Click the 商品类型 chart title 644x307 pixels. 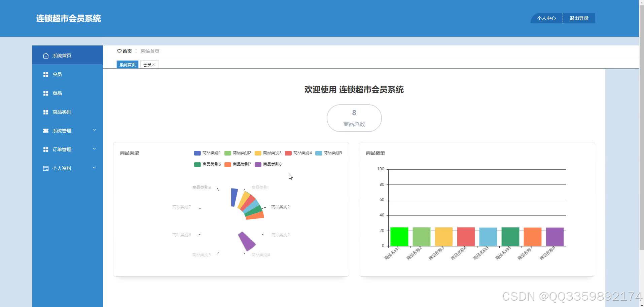[130, 153]
